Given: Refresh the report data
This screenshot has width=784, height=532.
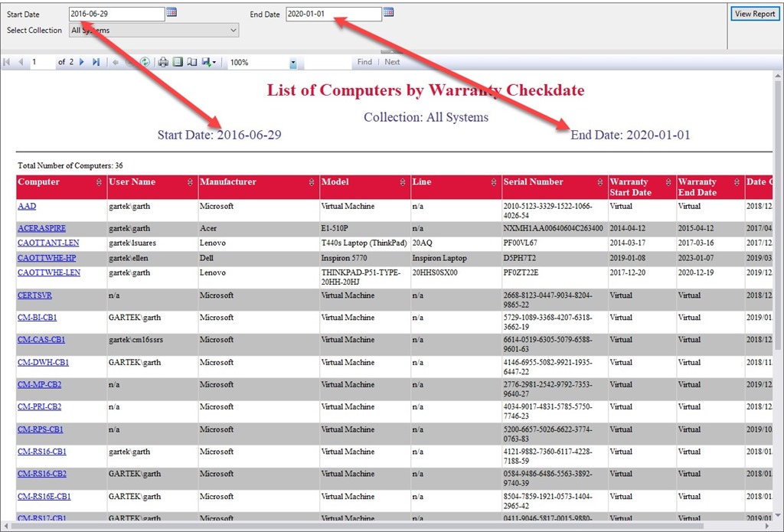Looking at the screenshot, I should (145, 62).
